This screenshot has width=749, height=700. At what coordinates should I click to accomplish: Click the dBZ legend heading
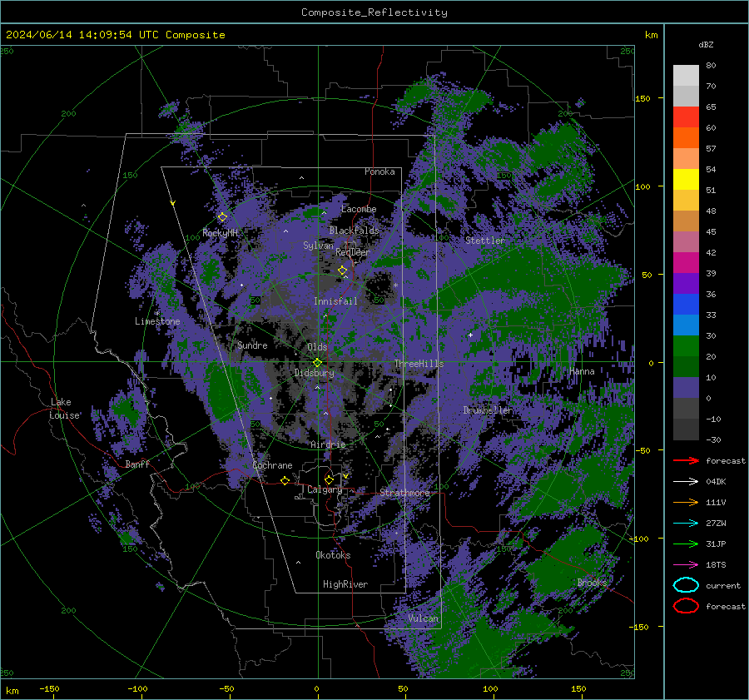[x=706, y=44]
